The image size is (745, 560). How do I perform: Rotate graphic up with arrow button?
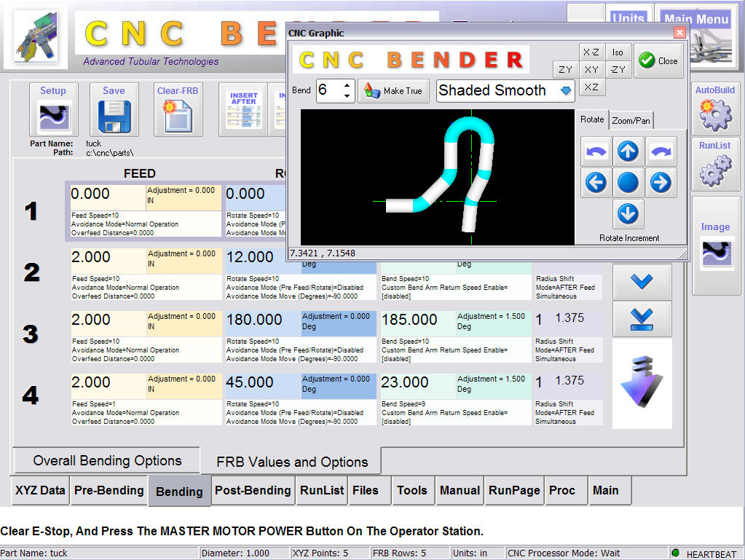[x=628, y=151]
